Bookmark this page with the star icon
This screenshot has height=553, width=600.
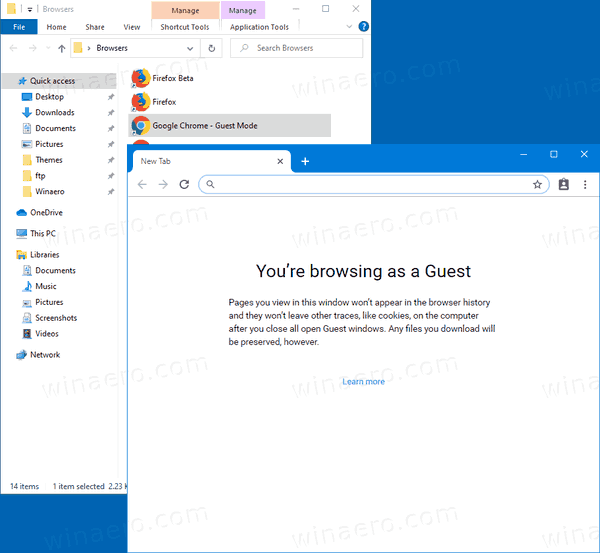pos(537,184)
